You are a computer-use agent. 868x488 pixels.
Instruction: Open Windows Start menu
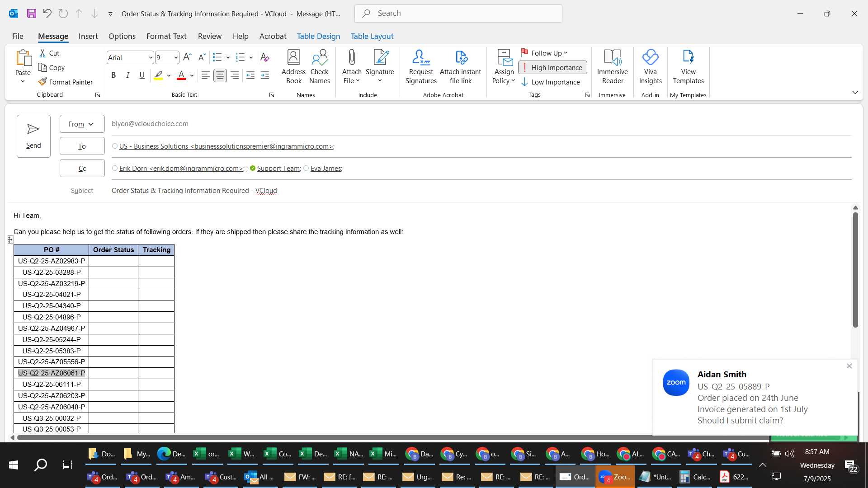(x=14, y=465)
